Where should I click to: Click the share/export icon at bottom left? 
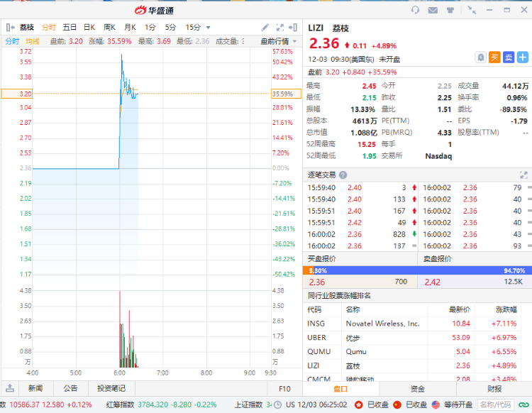[10, 388]
